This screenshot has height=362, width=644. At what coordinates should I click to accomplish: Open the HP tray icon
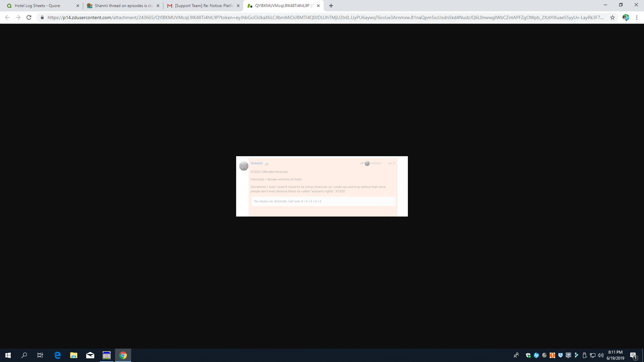click(x=536, y=355)
